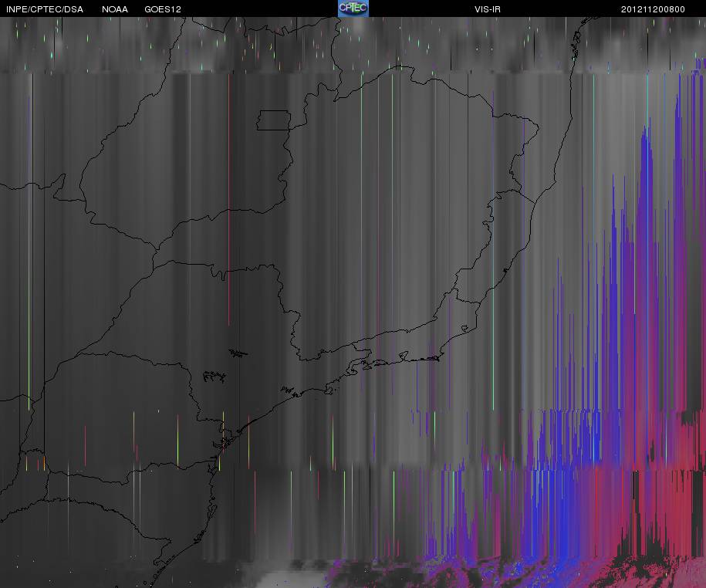Click the NOAA label in header

pyautogui.click(x=114, y=9)
